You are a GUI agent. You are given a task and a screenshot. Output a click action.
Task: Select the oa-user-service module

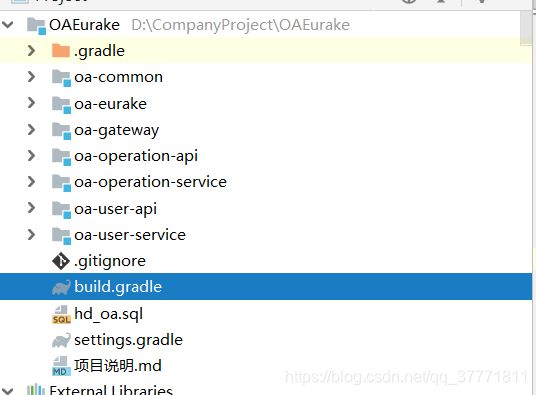point(130,235)
